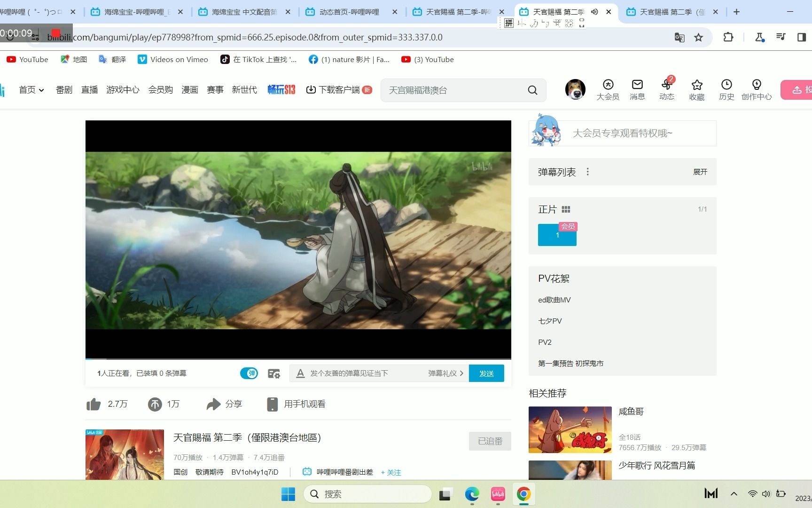Open the 弹幕列表 three-dot options menu
The image size is (812, 508).
pos(587,172)
